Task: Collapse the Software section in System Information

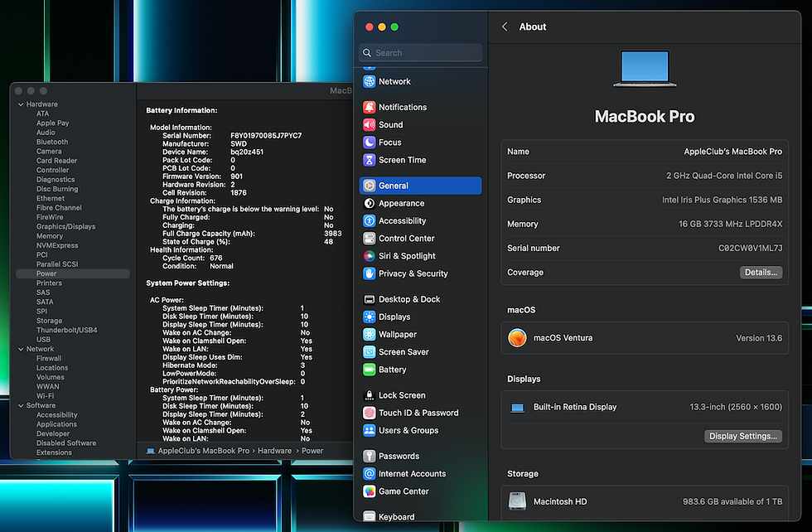Action: [x=21, y=405]
